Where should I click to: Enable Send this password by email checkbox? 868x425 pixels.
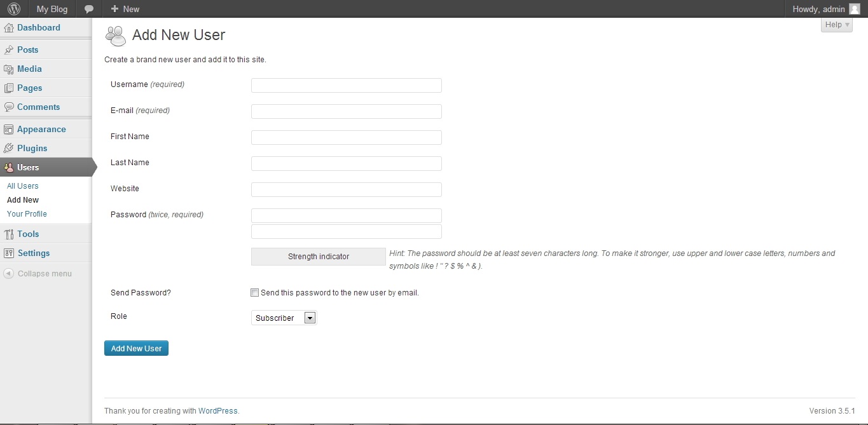[255, 293]
